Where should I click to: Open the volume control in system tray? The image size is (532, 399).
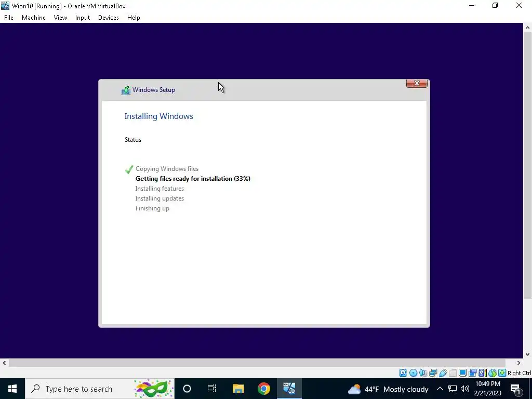click(x=465, y=389)
